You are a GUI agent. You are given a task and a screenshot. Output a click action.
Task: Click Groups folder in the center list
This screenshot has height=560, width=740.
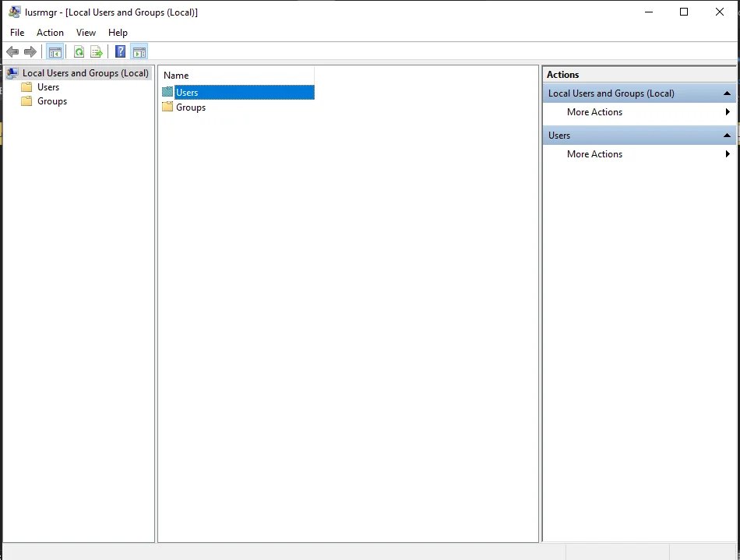pos(190,107)
